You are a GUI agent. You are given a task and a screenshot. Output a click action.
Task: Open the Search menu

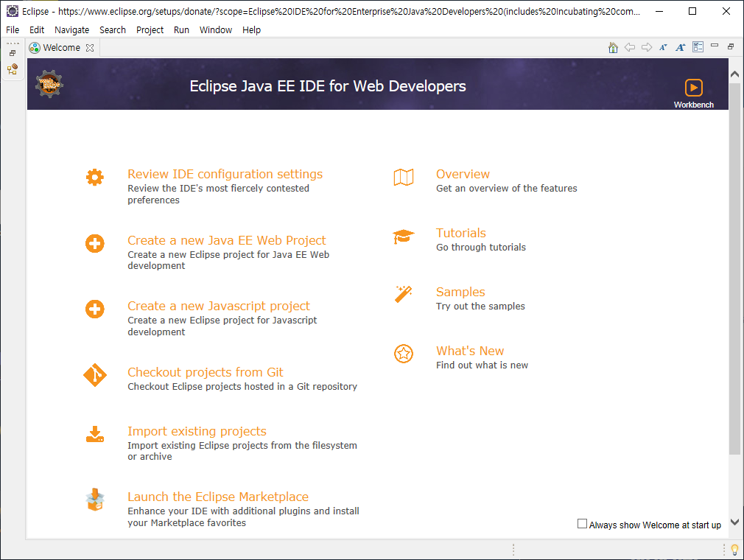[113, 30]
